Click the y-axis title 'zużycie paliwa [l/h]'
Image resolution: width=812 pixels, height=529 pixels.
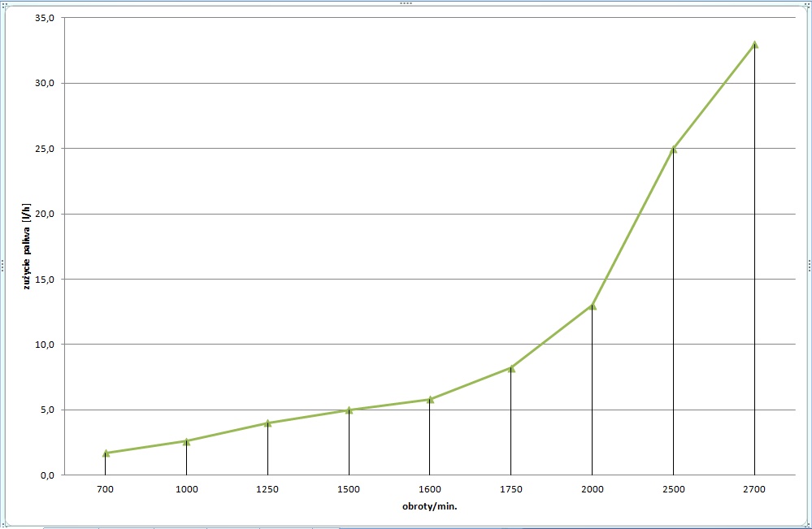coord(27,246)
